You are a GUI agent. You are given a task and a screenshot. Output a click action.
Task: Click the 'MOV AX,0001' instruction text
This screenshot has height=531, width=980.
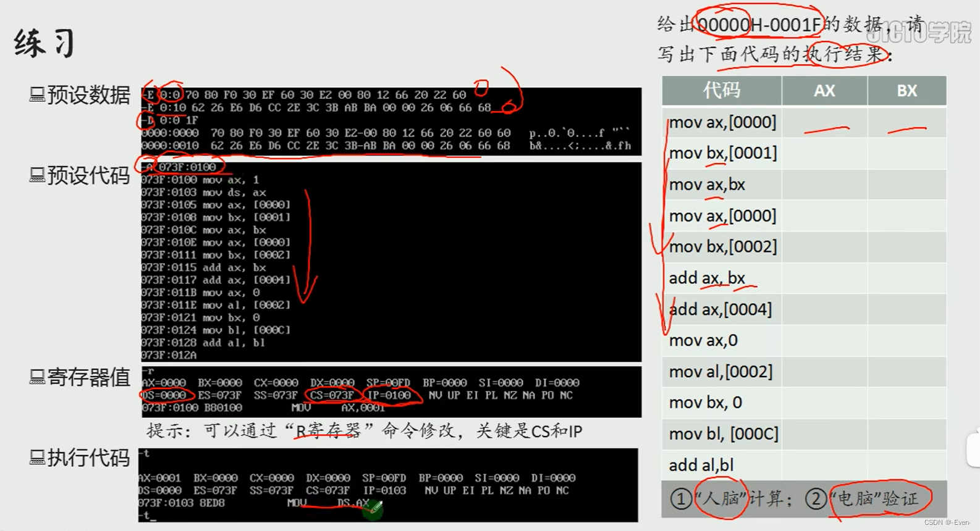[337, 408]
